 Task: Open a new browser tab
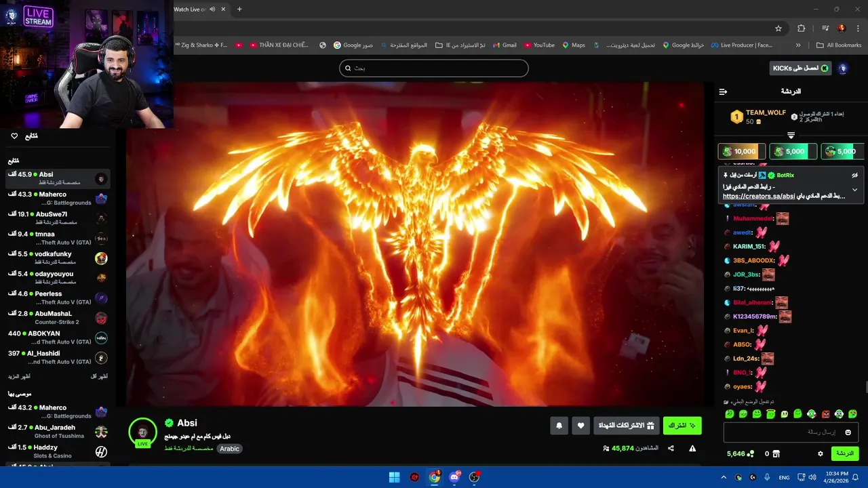point(239,9)
